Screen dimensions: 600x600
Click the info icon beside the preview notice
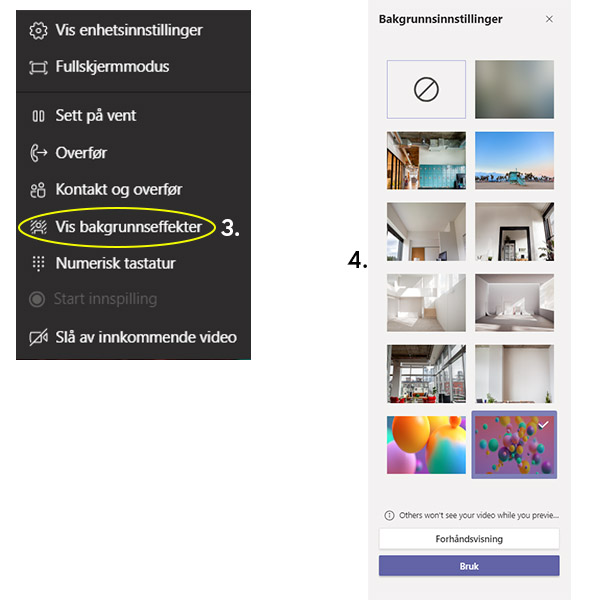point(389,515)
